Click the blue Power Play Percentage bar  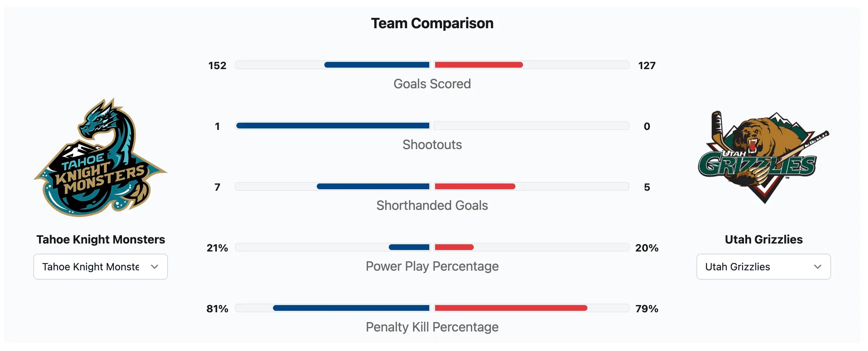[409, 248]
